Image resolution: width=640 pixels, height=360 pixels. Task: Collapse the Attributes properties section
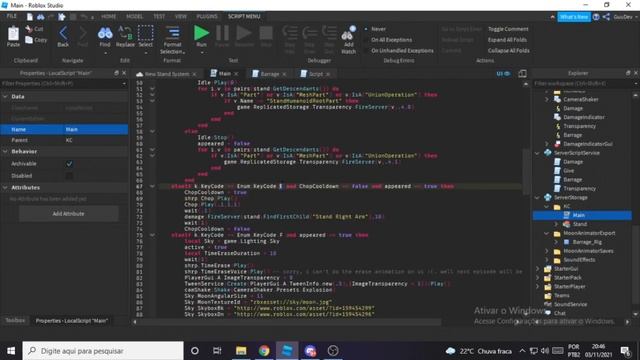pos(5,188)
